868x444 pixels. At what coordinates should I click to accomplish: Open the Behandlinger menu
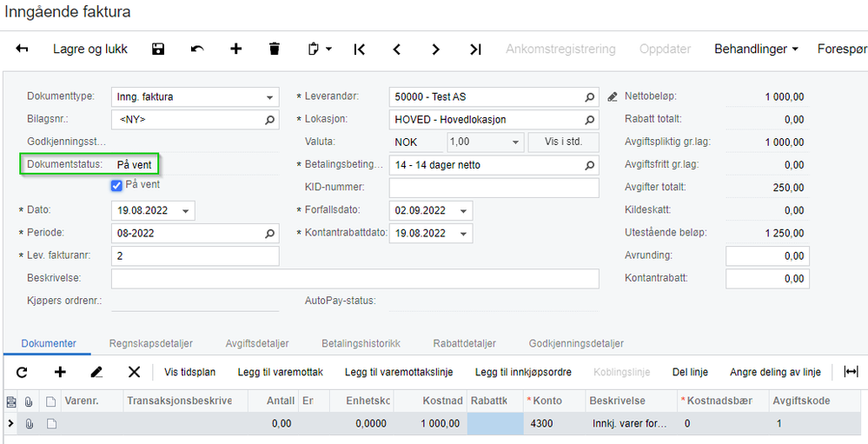[756, 50]
